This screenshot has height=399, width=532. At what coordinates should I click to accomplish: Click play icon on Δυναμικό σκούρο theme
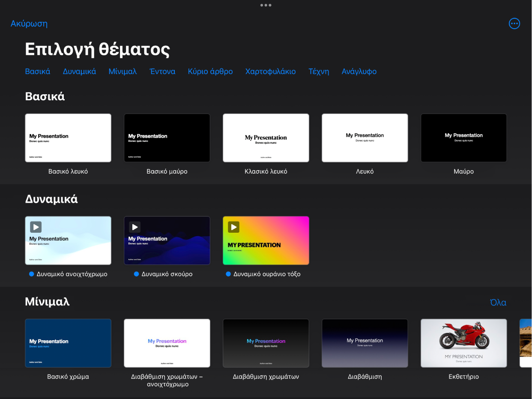point(134,227)
